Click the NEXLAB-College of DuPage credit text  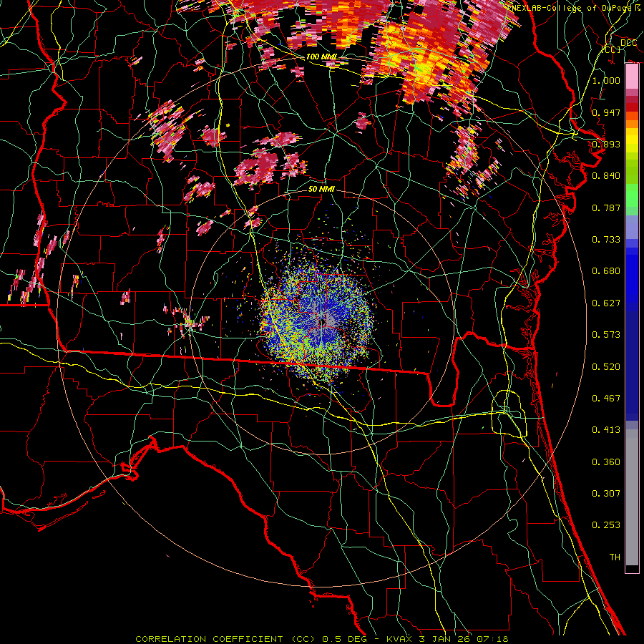571,8
